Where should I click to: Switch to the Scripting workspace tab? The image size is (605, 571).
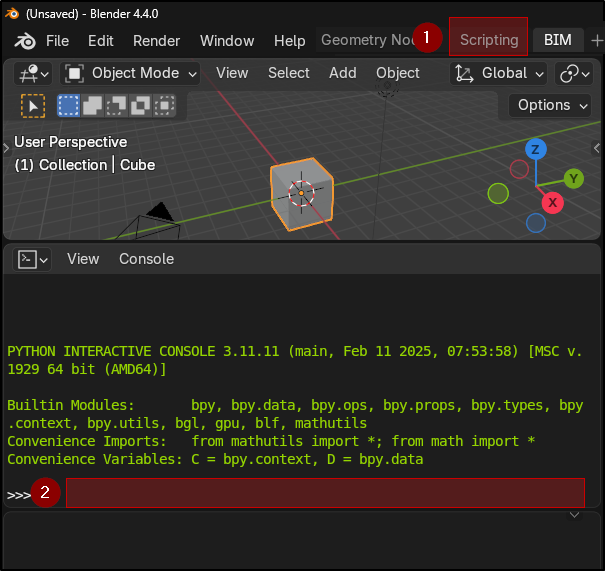[489, 40]
